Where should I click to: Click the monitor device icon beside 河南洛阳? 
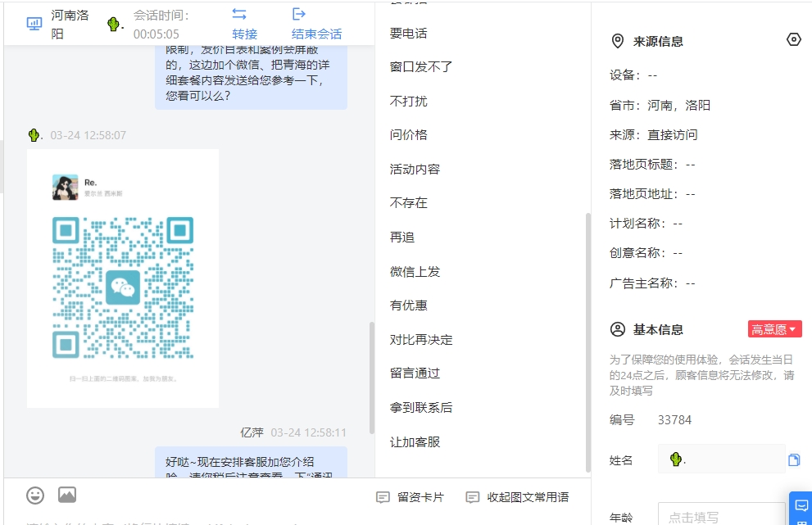pos(34,24)
